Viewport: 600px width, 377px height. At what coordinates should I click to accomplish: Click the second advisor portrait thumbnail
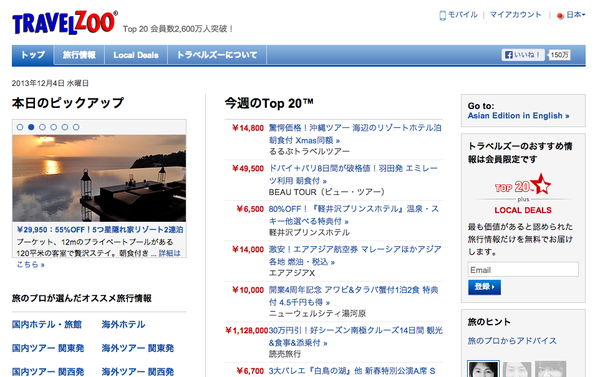(517, 369)
